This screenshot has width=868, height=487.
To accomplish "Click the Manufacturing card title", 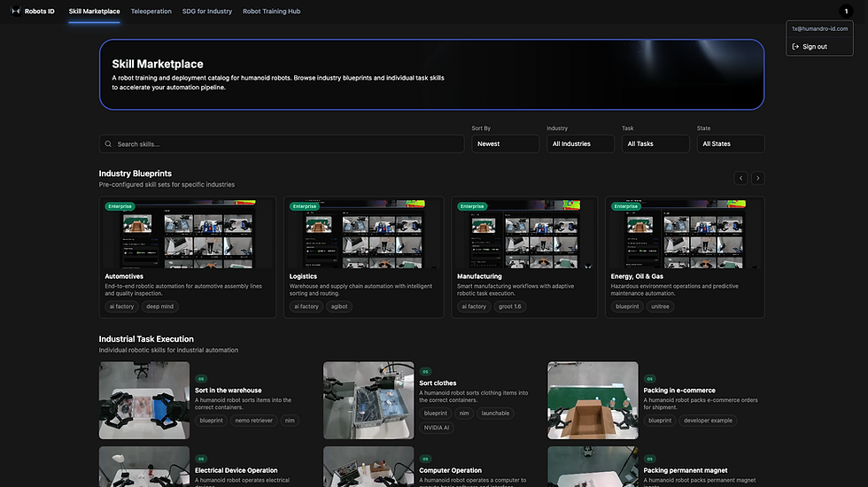I will (479, 276).
